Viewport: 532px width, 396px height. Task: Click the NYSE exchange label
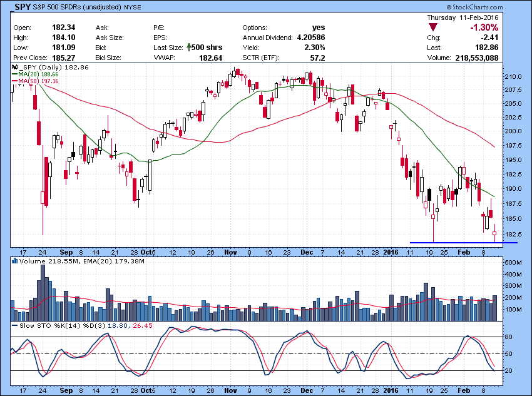click(x=132, y=7)
